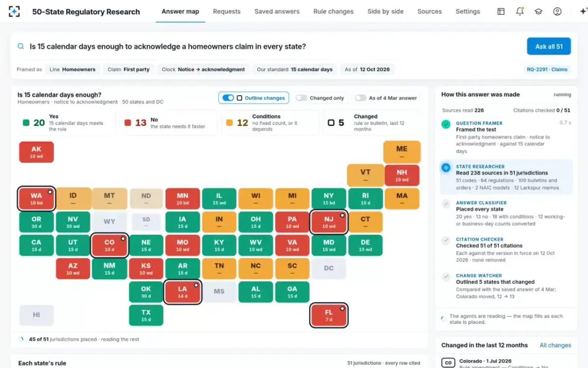The height and width of the screenshot is (368, 588).
Task: Open the 'As of 12 Oct 2026' date chip
Action: tap(367, 69)
